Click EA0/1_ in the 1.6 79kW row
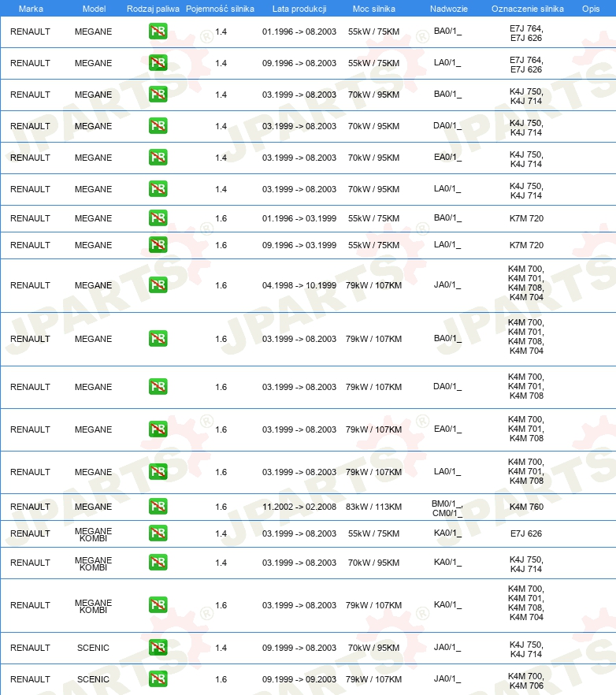Screen dimensions: 616x695 click(x=447, y=429)
